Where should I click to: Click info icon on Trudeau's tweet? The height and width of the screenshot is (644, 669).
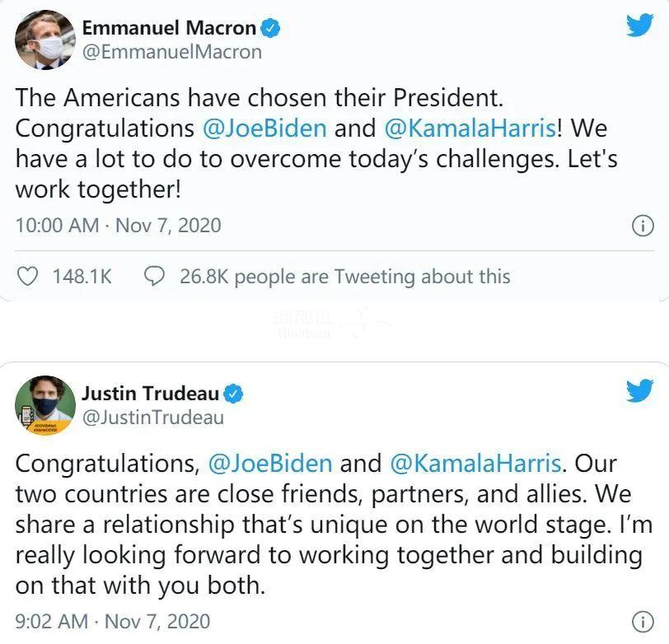click(642, 621)
